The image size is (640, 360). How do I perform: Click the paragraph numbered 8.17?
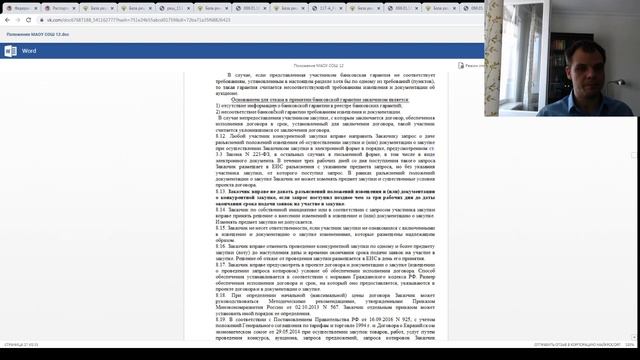click(325, 277)
